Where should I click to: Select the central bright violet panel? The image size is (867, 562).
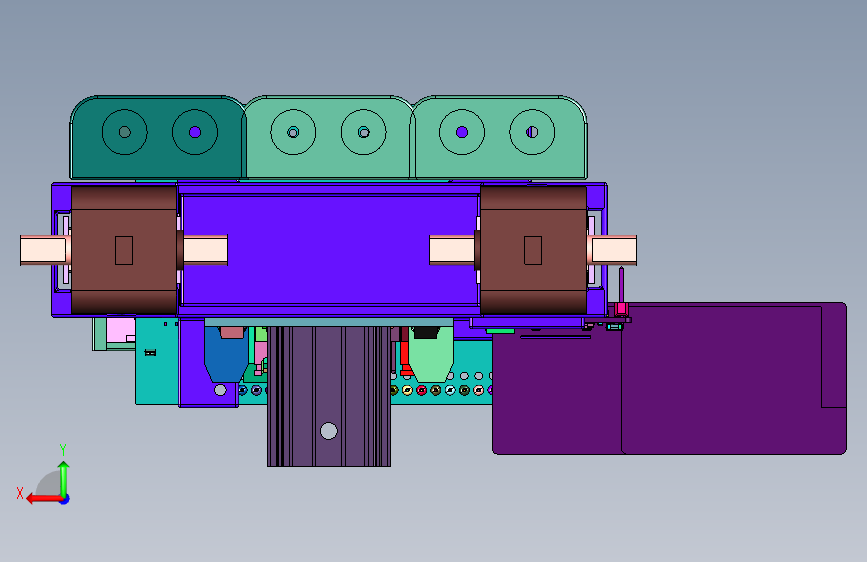tap(330, 249)
